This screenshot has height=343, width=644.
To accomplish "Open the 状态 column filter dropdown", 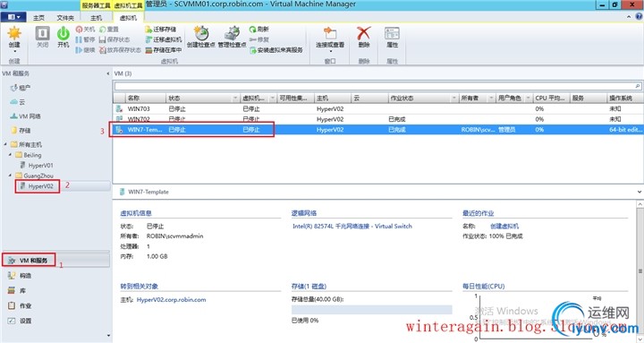I will (x=235, y=98).
